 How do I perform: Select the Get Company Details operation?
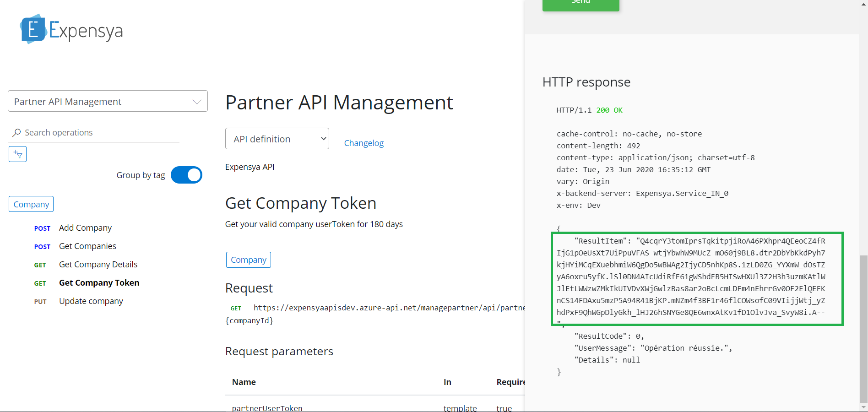(x=98, y=265)
